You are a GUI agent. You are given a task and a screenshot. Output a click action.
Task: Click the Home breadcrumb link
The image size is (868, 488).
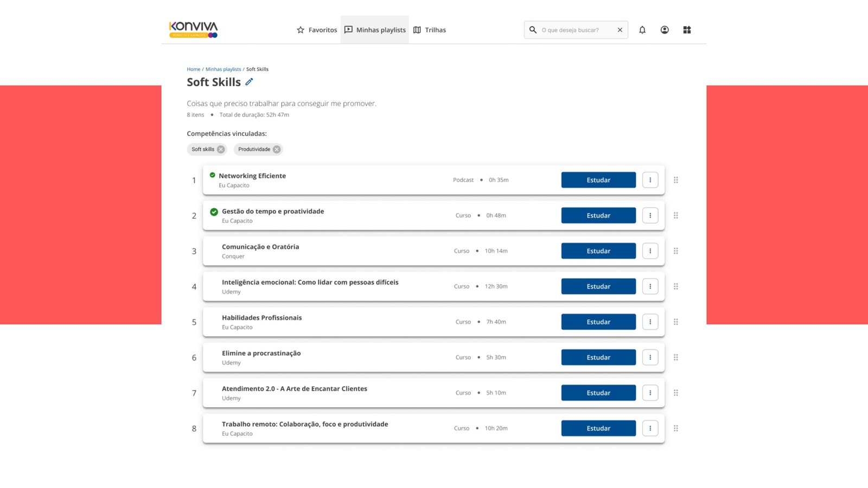click(x=193, y=69)
